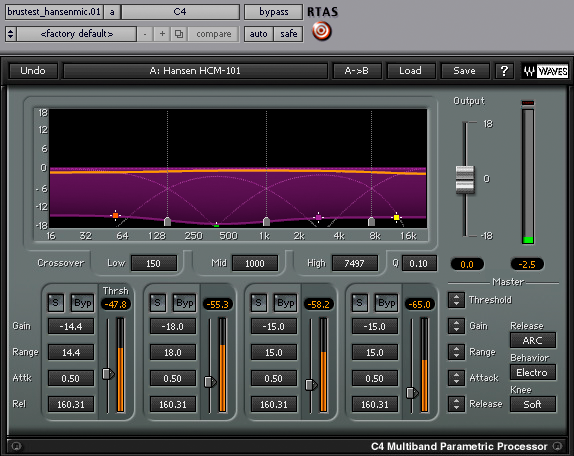Click band 1 Gain field showing -14.4
The height and width of the screenshot is (456, 574).
click(x=71, y=326)
